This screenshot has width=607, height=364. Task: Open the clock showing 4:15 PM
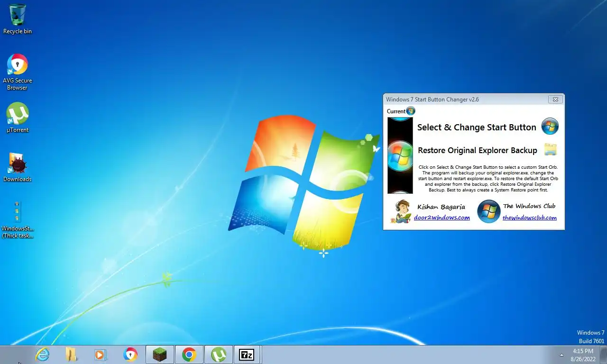tap(583, 355)
